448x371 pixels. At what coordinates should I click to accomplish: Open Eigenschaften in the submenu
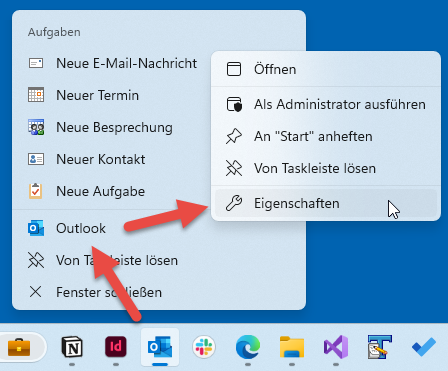pos(326,203)
